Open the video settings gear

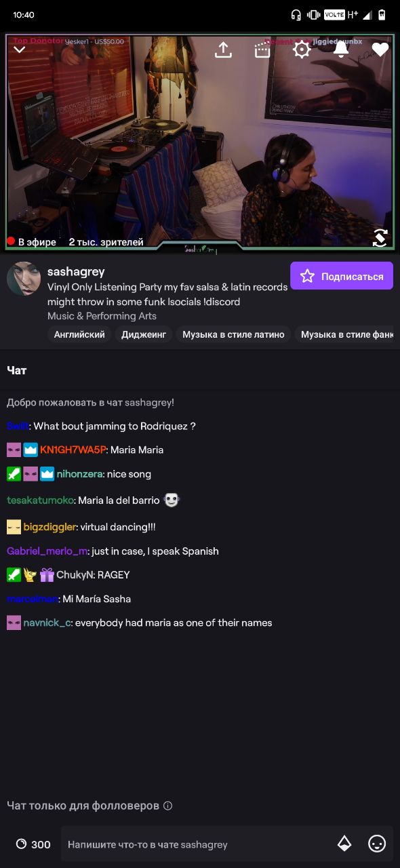pyautogui.click(x=301, y=49)
